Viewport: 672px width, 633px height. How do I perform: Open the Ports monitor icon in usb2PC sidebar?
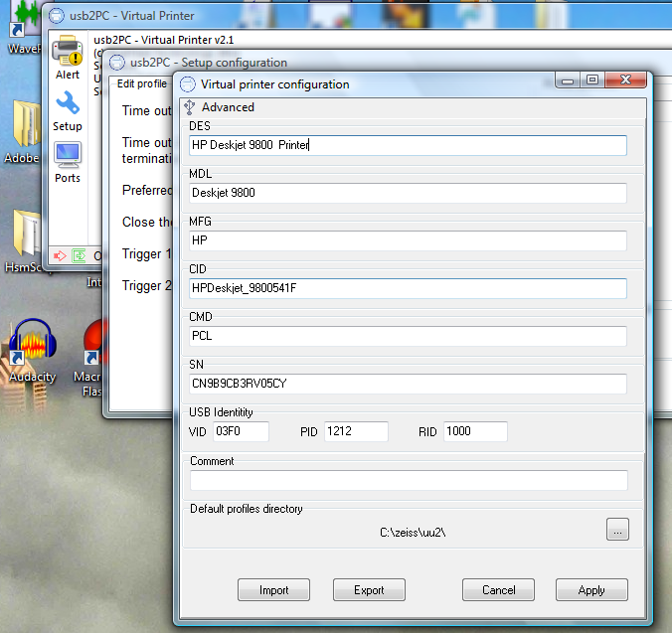[68, 155]
